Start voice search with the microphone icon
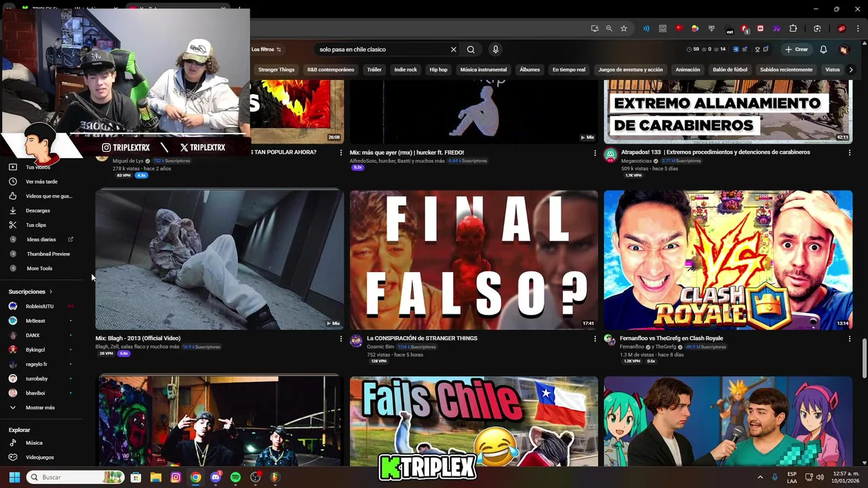 pyautogui.click(x=496, y=49)
